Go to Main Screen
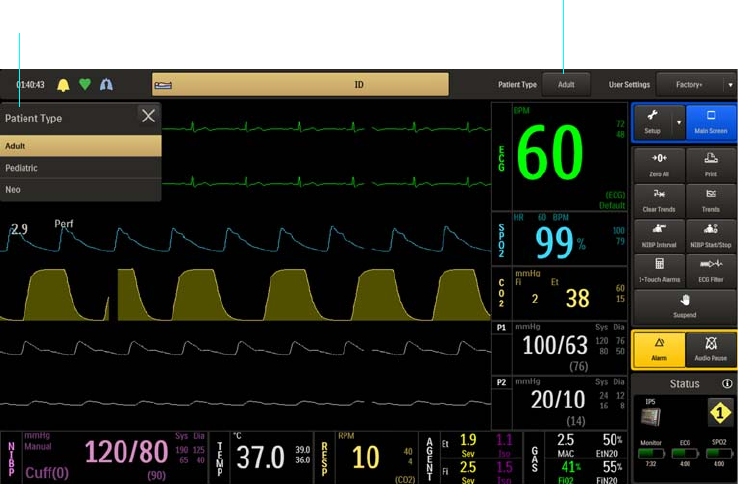The height and width of the screenshot is (484, 738). pyautogui.click(x=711, y=122)
